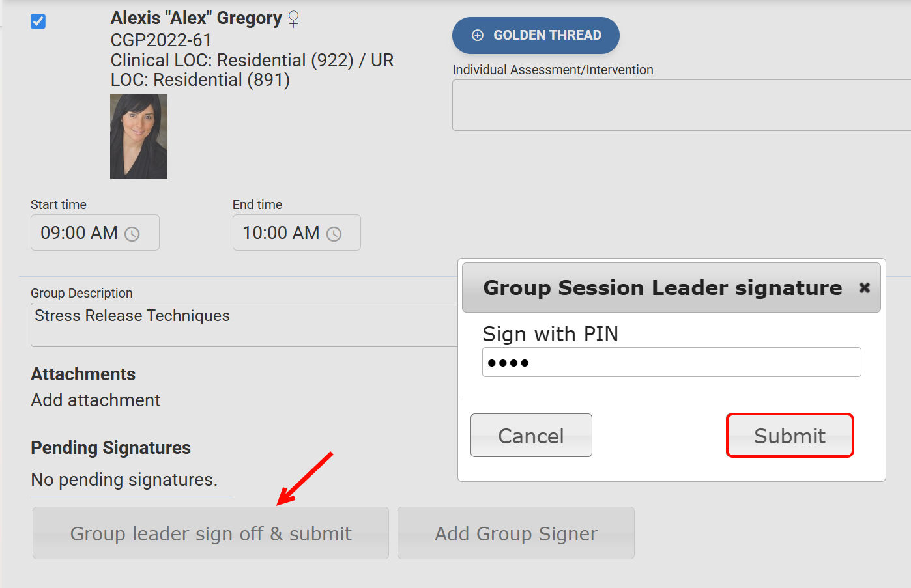911x588 pixels.
Task: Focus the Individual Assessment/Intervention text box
Action: (681, 105)
